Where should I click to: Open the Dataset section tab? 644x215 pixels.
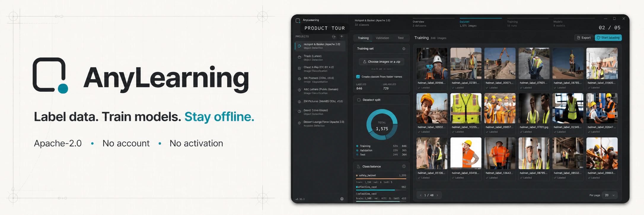tap(481, 23)
